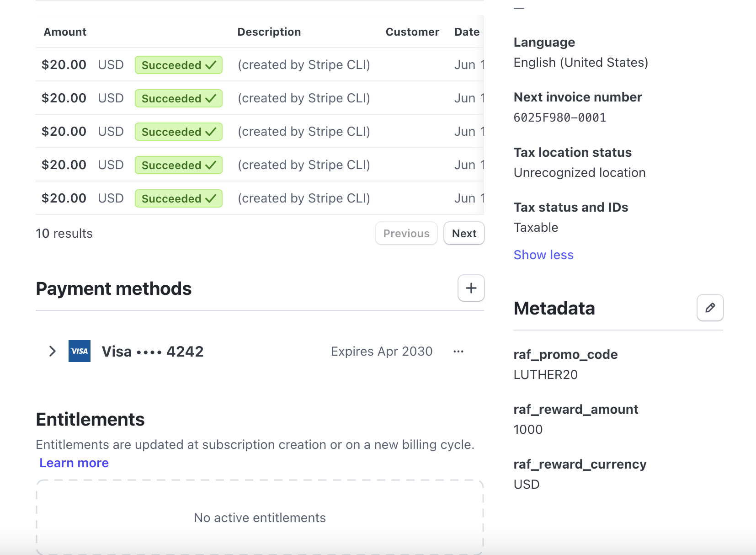756x555 pixels.
Task: Go to the Next page of payments
Action: 464,234
